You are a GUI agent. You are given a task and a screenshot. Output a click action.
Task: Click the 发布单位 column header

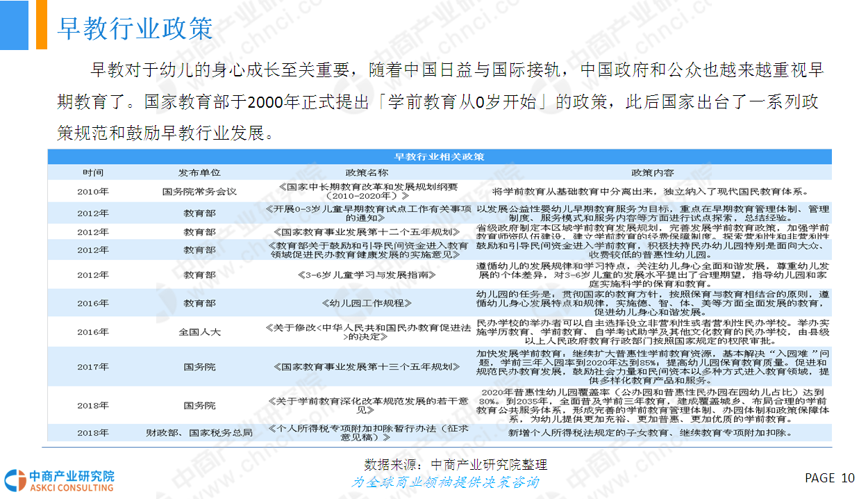point(199,172)
